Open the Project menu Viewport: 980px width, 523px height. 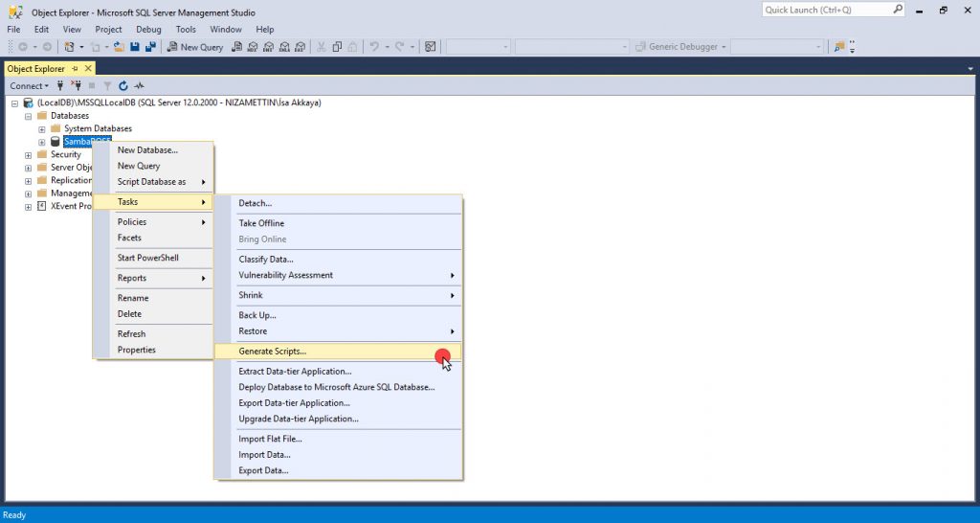coord(109,30)
